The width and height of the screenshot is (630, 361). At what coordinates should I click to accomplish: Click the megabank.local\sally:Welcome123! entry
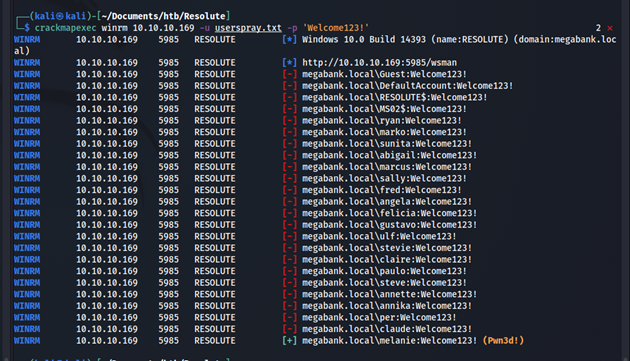coord(385,178)
